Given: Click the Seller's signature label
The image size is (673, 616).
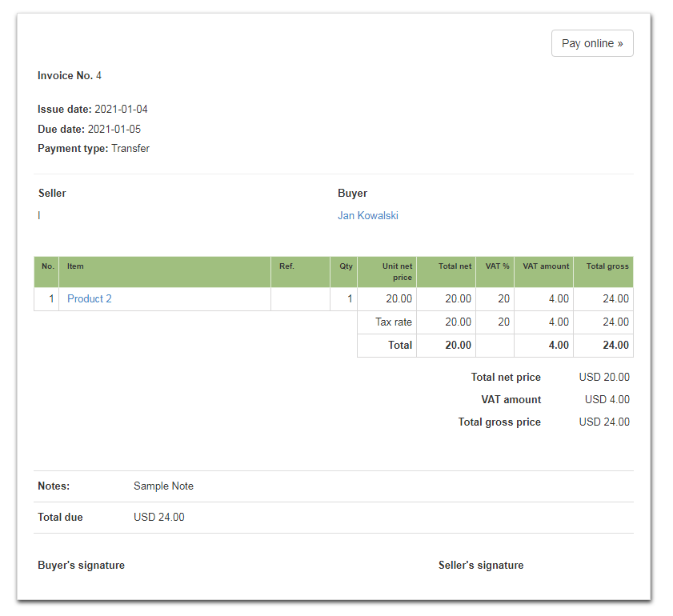Looking at the screenshot, I should click(x=480, y=565).
